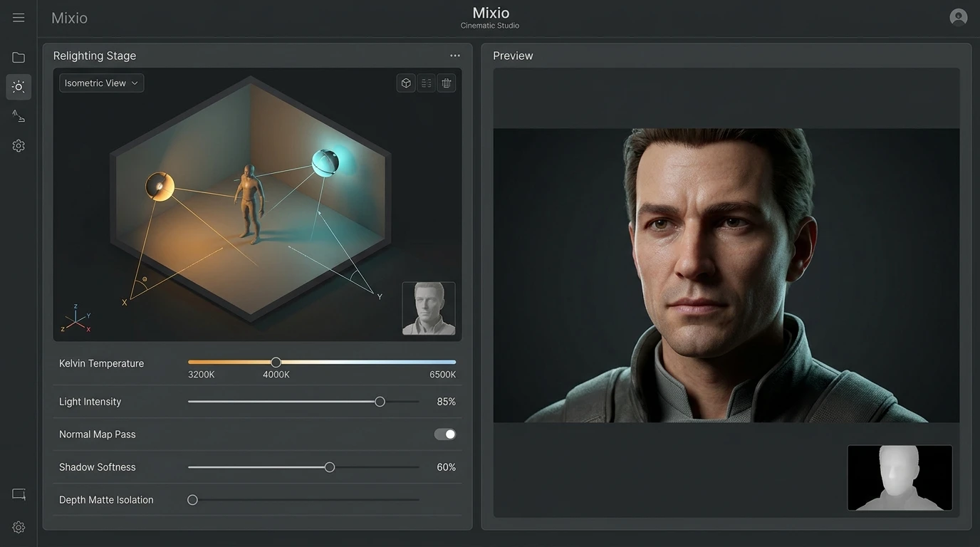The image size is (980, 547).
Task: Click the Mixio logo text at top-left
Action: (69, 18)
